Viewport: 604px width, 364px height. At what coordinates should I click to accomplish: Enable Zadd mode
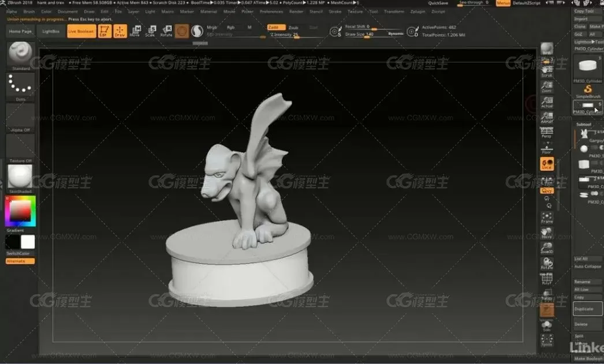276,27
